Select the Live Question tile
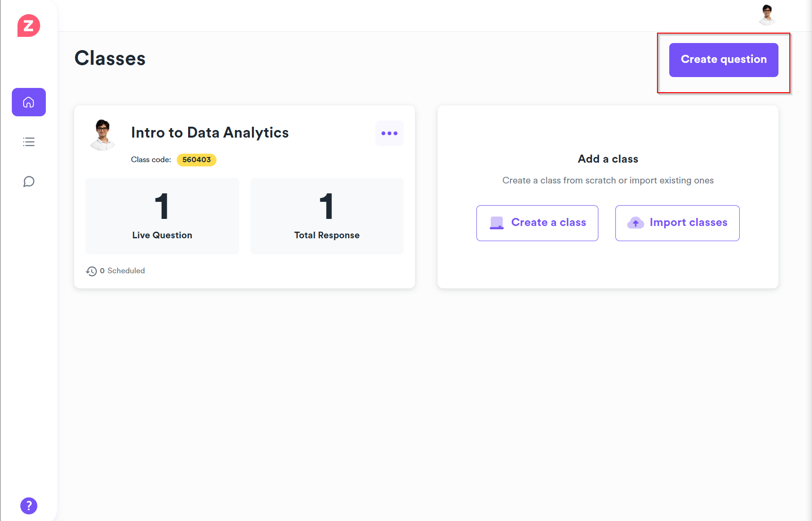 tap(162, 216)
